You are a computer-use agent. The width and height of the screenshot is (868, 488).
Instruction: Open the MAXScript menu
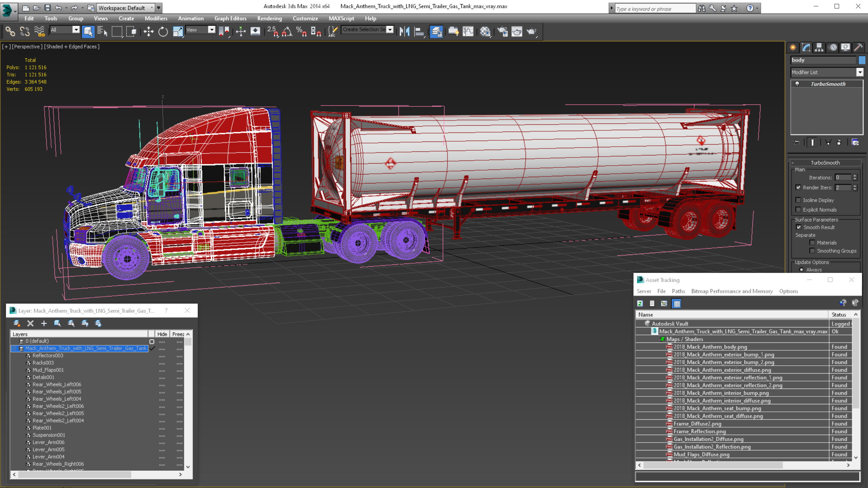(x=341, y=18)
